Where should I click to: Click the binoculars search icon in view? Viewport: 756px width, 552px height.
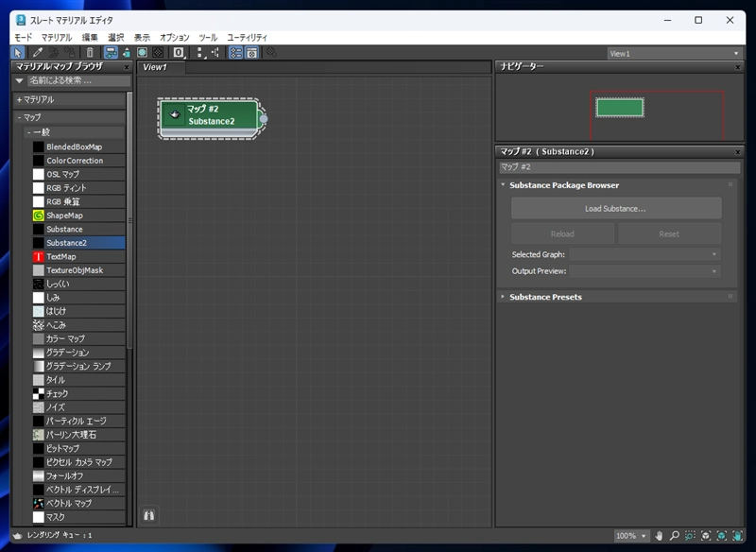coord(148,515)
